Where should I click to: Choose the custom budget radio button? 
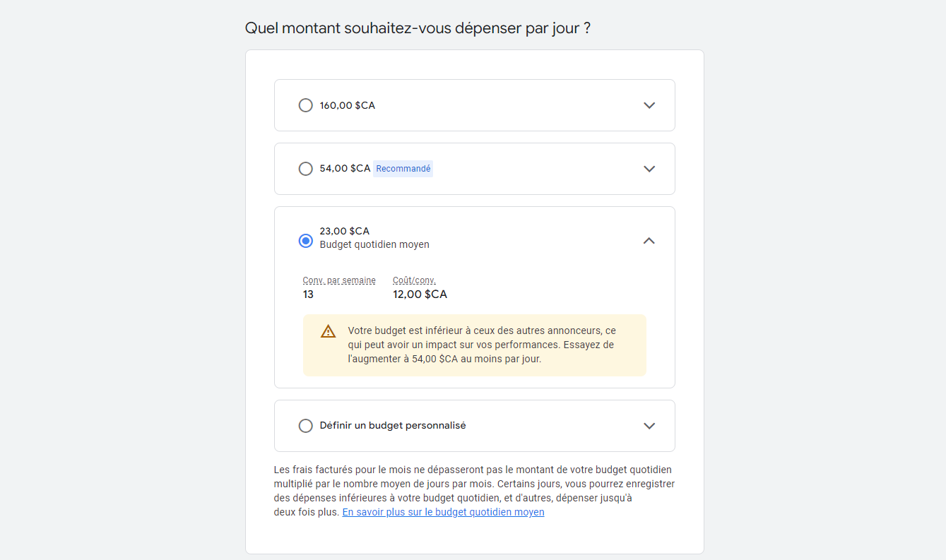(305, 426)
